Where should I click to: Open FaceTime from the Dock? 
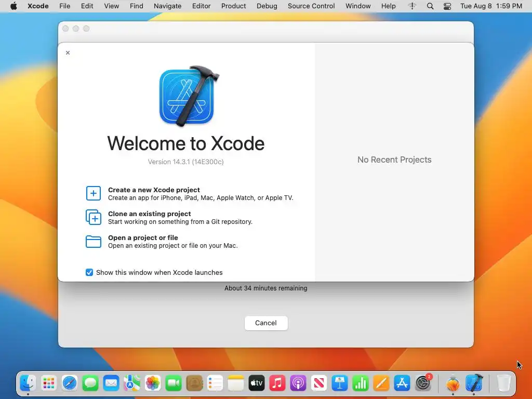click(x=174, y=383)
